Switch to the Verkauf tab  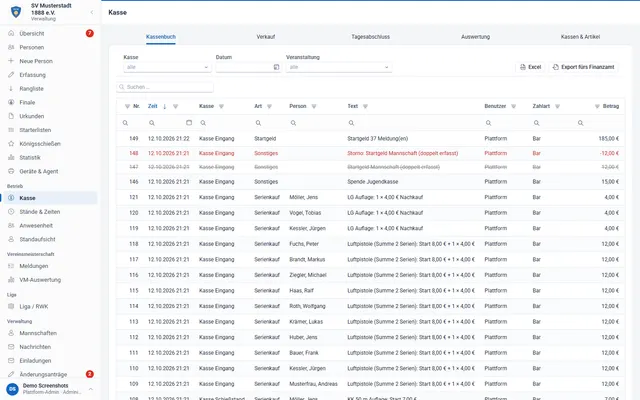click(266, 37)
